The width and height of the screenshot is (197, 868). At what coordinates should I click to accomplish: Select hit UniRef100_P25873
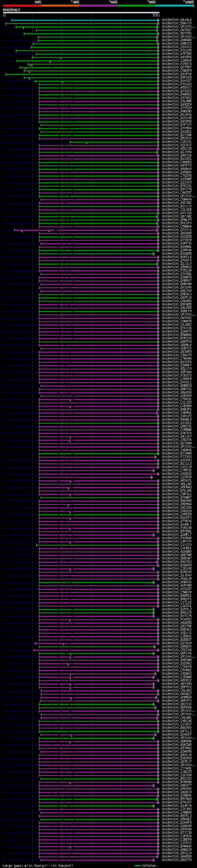177,64
